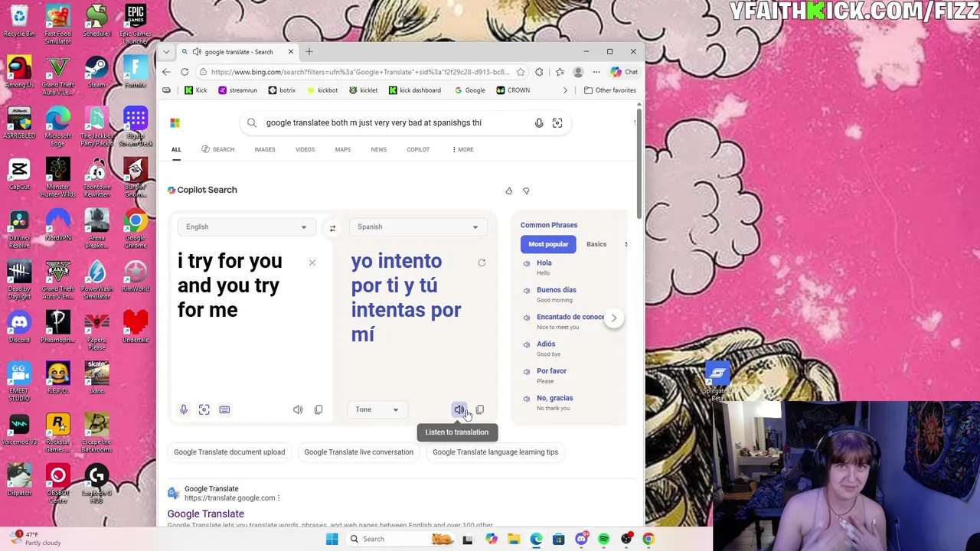980x551 pixels.
Task: Play audio for the phrase Hola
Action: (x=527, y=263)
